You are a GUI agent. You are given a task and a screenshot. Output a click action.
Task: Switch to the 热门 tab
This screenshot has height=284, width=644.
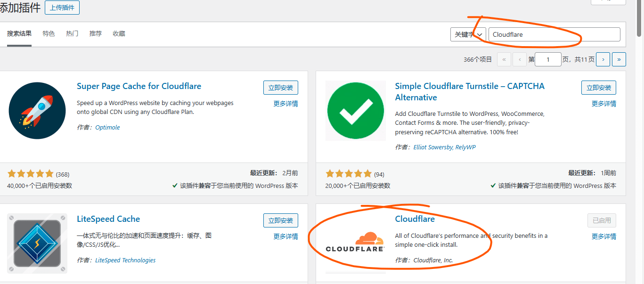(72, 33)
